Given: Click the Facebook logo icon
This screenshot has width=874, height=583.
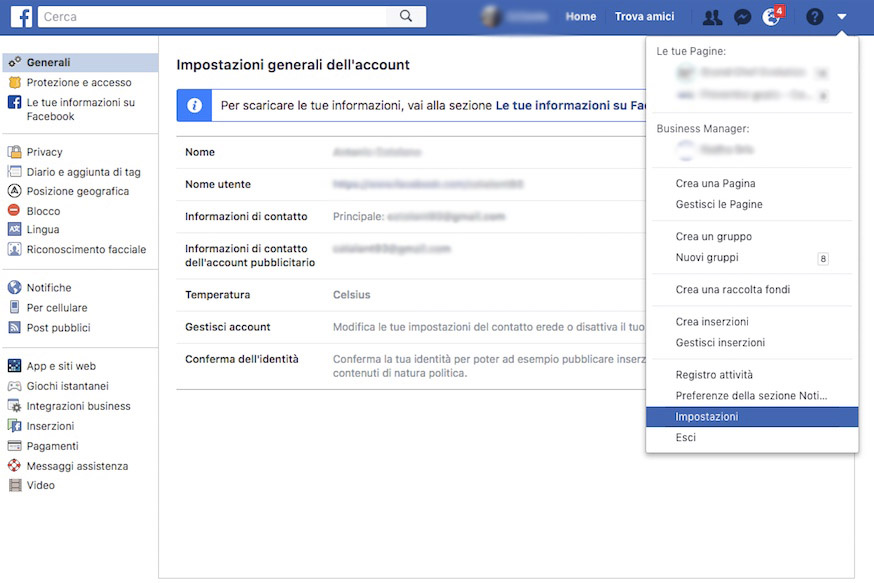Looking at the screenshot, I should click(21, 17).
